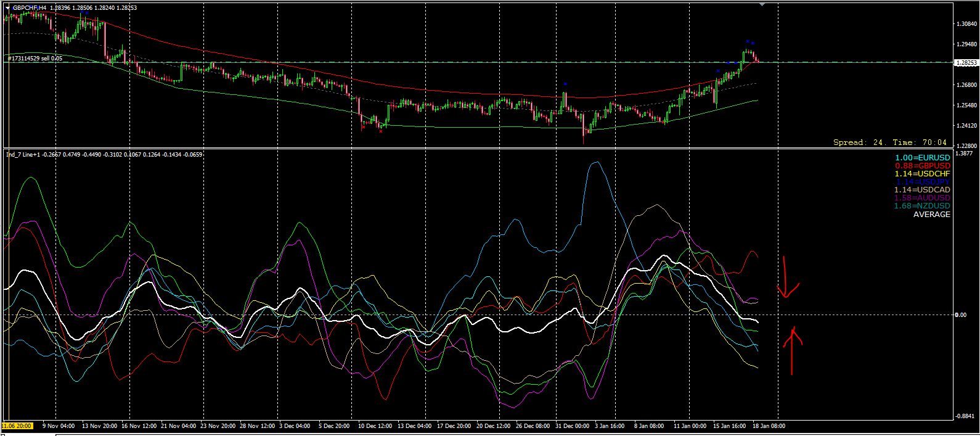This screenshot has height=436, width=980.
Task: Click the 26 Dec 08:00 time label
Action: coord(533,426)
